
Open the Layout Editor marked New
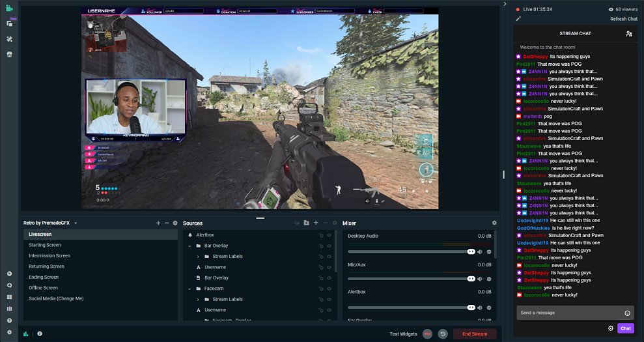(x=10, y=23)
